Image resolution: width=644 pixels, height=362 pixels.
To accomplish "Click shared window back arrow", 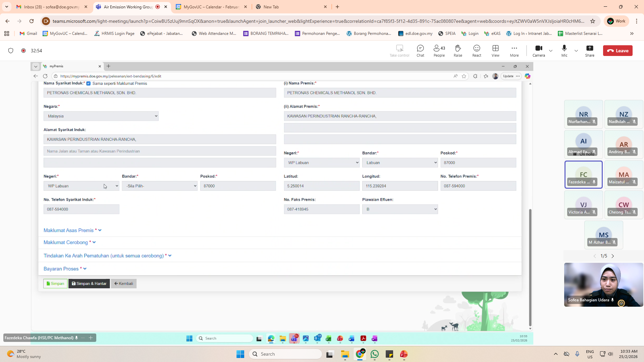I will click(x=36, y=76).
